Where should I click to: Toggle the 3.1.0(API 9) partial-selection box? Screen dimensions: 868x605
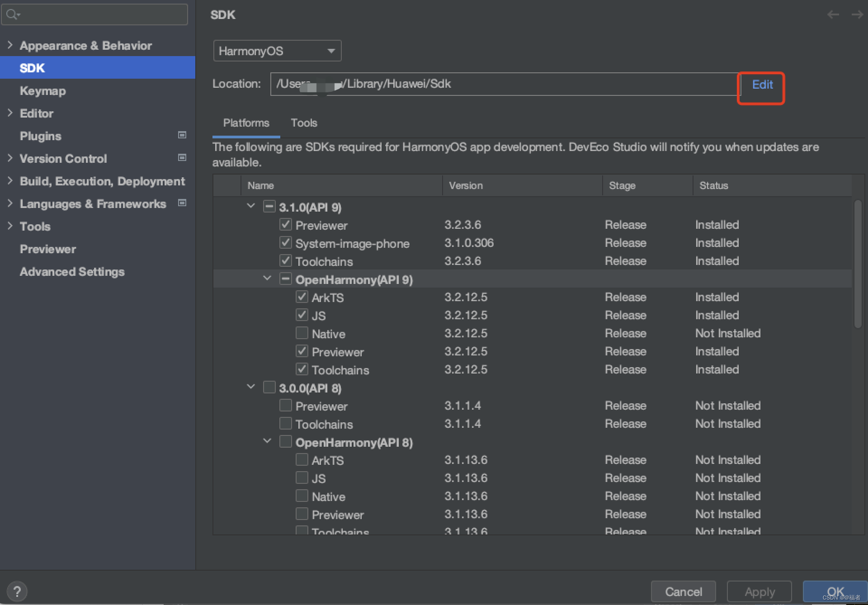[x=269, y=207]
